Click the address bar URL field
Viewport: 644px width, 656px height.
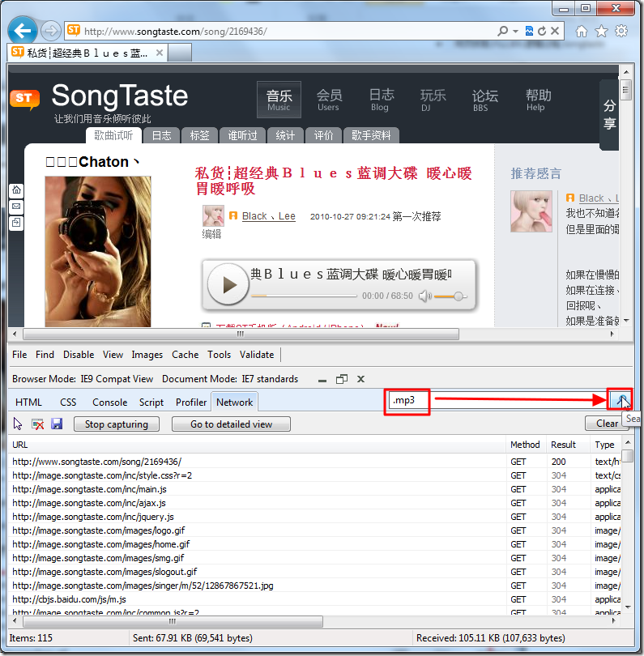tap(280, 31)
